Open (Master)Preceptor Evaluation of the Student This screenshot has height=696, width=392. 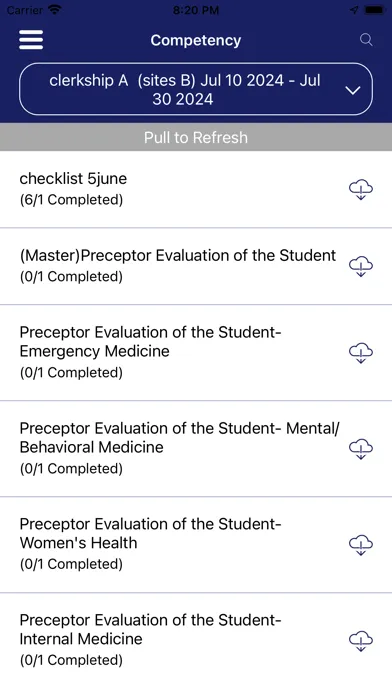pyautogui.click(x=196, y=266)
